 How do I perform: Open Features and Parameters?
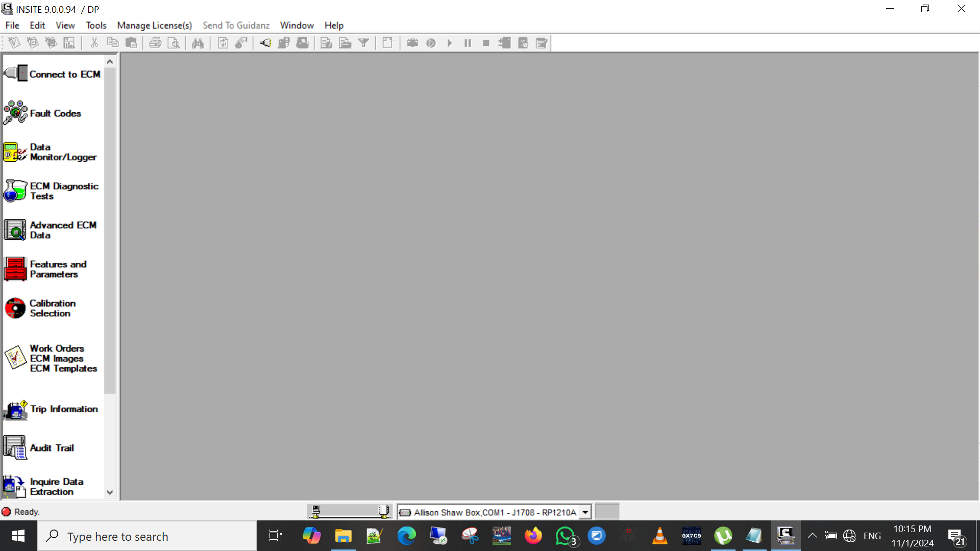(46, 269)
